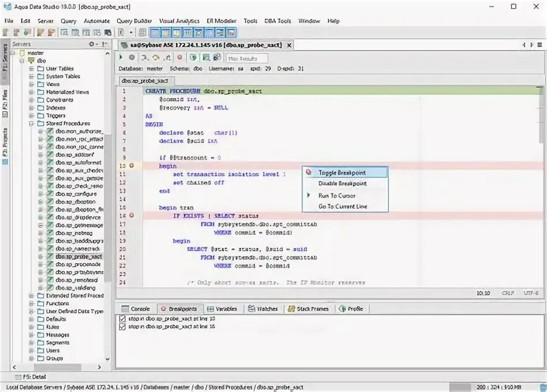Open the gear settings icon in Servers panel
547x392 pixels.
[x=92, y=44]
